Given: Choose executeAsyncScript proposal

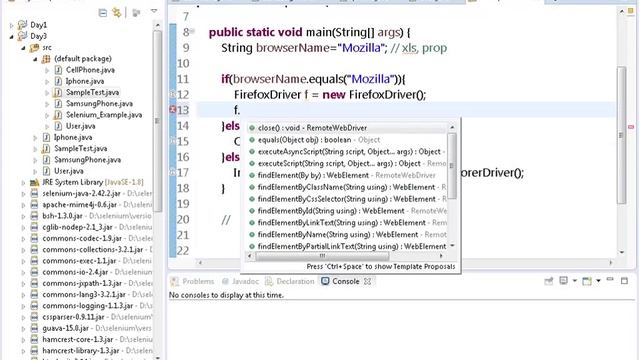Looking at the screenshot, I should click(x=346, y=151).
